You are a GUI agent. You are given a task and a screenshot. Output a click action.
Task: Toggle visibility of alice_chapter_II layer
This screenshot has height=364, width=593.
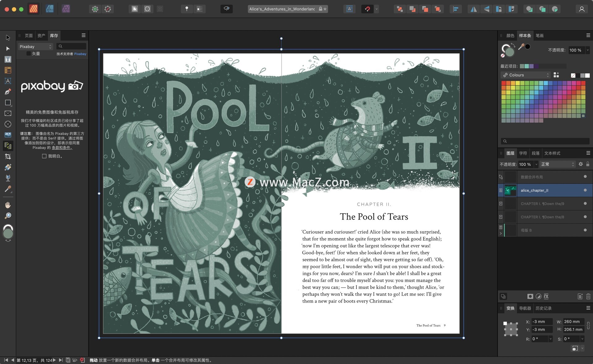[585, 190]
